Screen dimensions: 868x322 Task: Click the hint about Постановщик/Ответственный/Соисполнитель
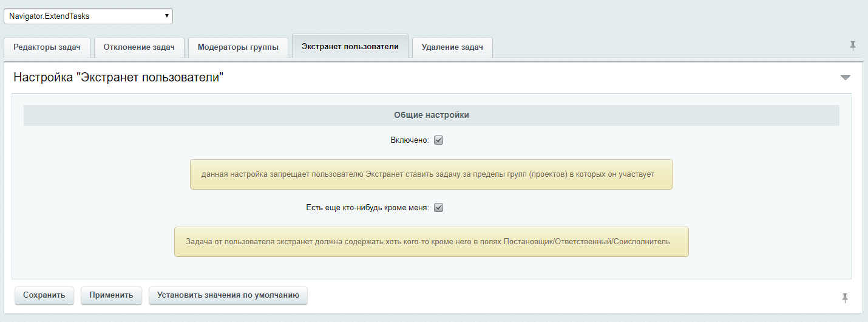[431, 242]
